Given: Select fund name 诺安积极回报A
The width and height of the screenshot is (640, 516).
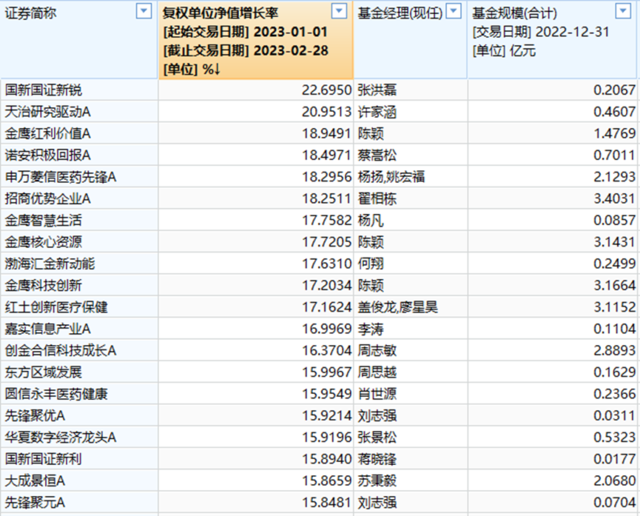Looking at the screenshot, I should pyautogui.click(x=48, y=155).
